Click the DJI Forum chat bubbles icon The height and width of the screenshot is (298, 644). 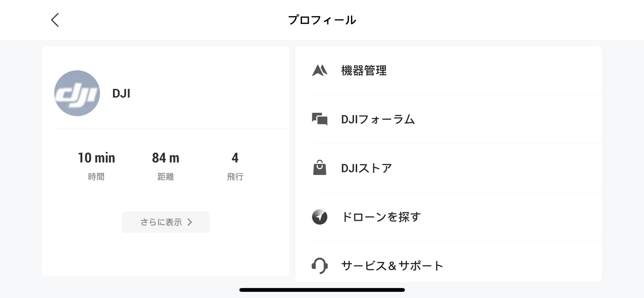point(319,119)
